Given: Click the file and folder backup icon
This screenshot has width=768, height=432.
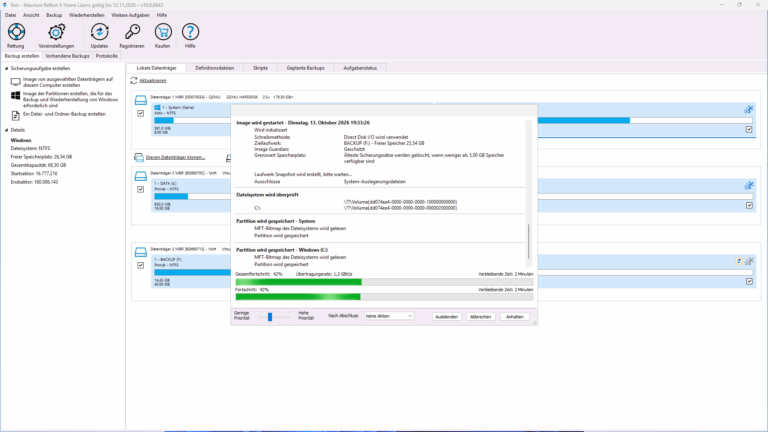Looking at the screenshot, I should [x=16, y=115].
